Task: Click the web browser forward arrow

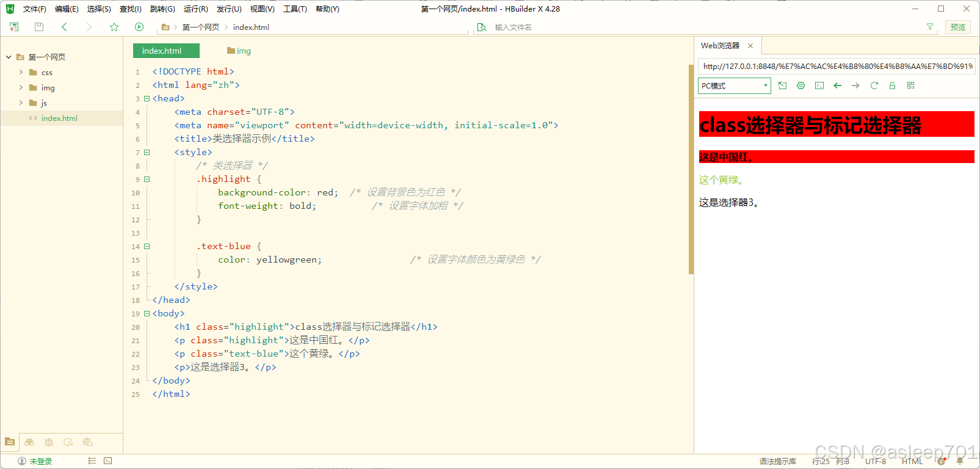Action: coord(856,85)
